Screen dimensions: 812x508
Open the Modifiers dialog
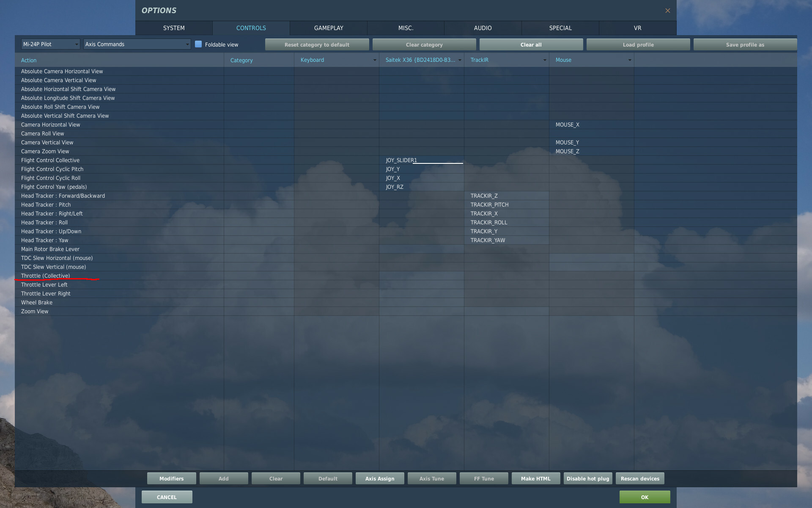pyautogui.click(x=172, y=478)
